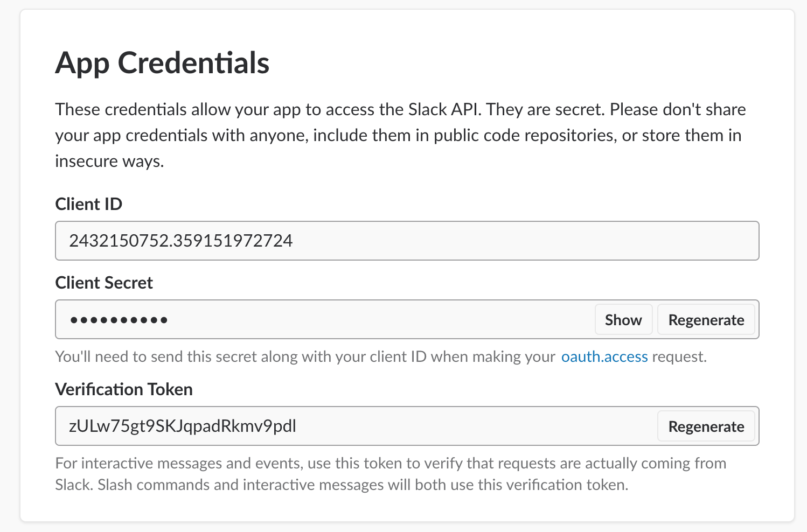
Task: Click the token text zULw75gt9SKJqpadRkmv9pdl
Action: pyautogui.click(x=182, y=426)
